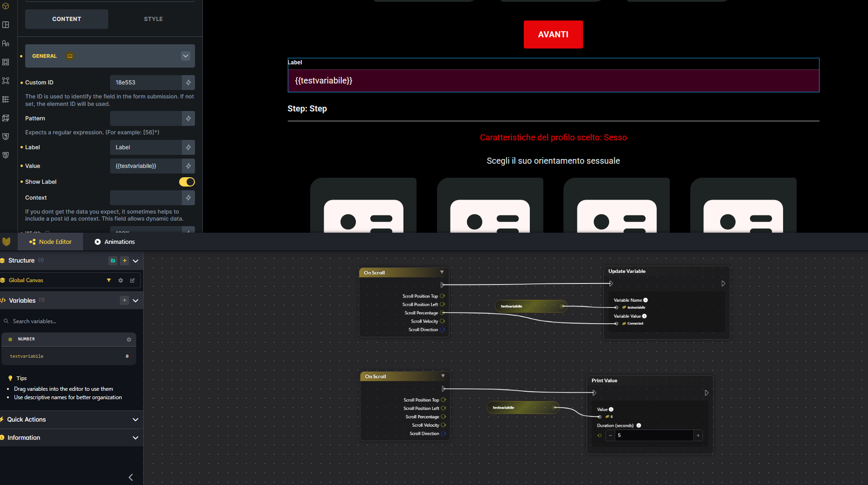This screenshot has height=485, width=868.
Task: Click the edit pencil icon for Global Canvas
Action: 132,280
